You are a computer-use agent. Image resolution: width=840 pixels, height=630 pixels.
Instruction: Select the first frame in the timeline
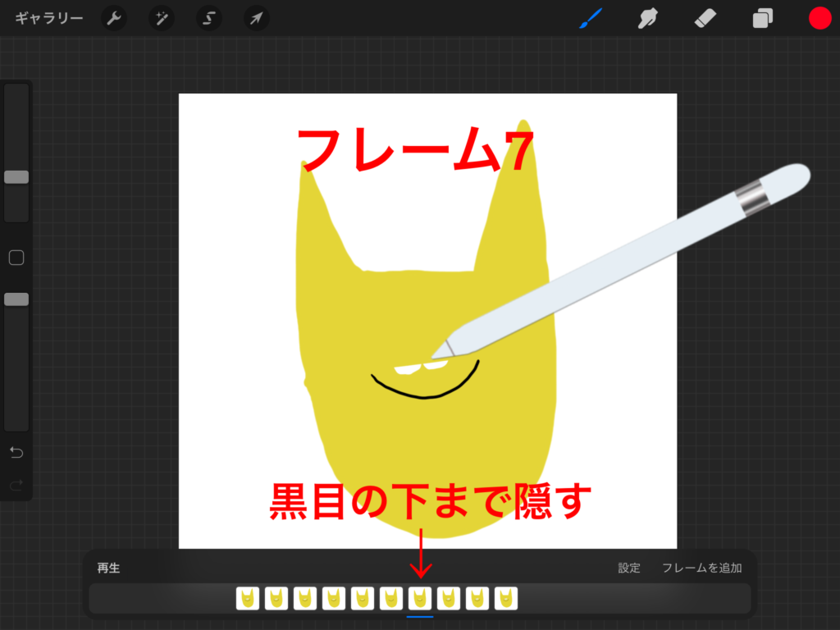click(248, 599)
